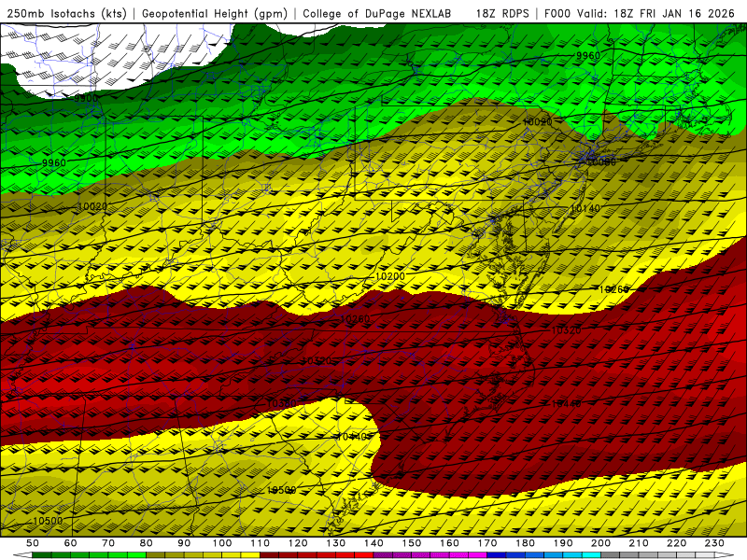Click the color bar's 70 kt label
Image resolution: width=747 pixels, height=560 pixels.
pyautogui.click(x=108, y=543)
